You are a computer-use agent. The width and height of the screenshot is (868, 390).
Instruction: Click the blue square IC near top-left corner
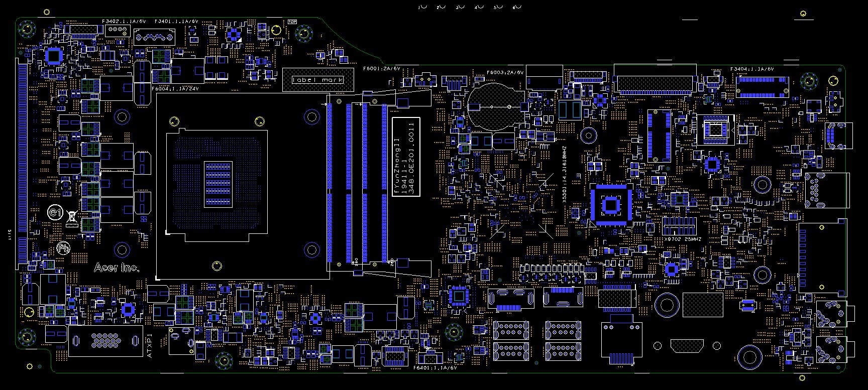[x=54, y=56]
